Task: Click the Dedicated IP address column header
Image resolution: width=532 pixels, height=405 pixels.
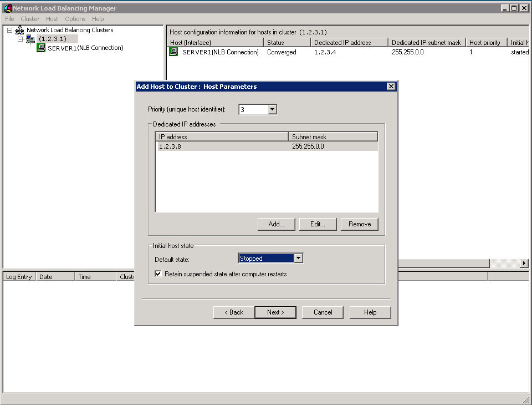Action: (350, 43)
